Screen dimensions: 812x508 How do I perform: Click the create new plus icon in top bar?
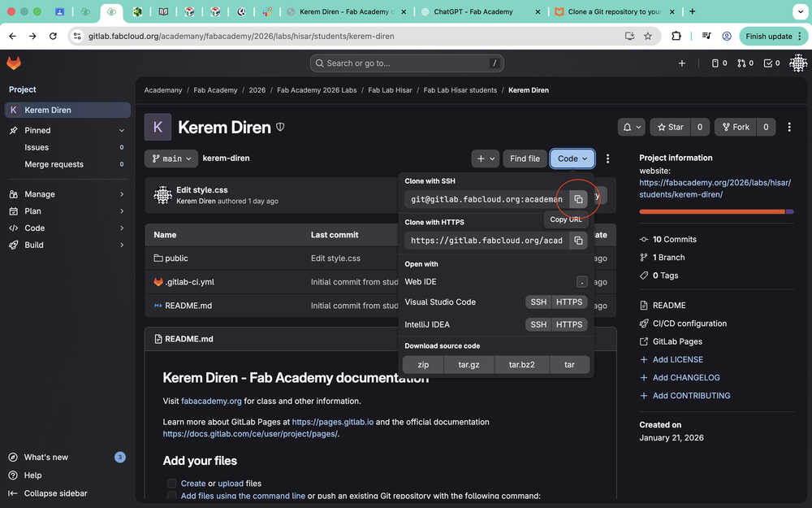coord(681,63)
